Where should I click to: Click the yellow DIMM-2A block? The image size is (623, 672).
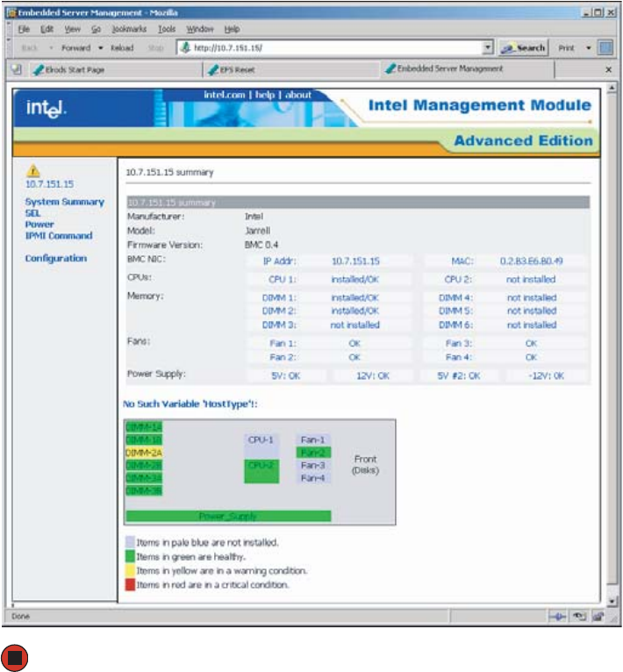tap(144, 453)
